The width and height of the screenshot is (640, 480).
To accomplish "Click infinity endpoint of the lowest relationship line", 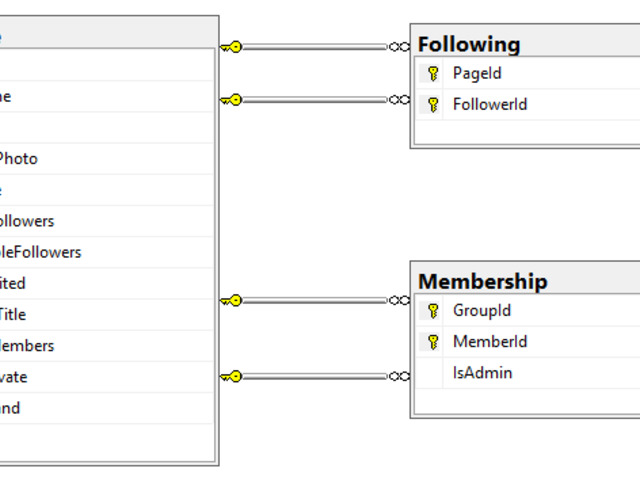I will (x=399, y=377).
